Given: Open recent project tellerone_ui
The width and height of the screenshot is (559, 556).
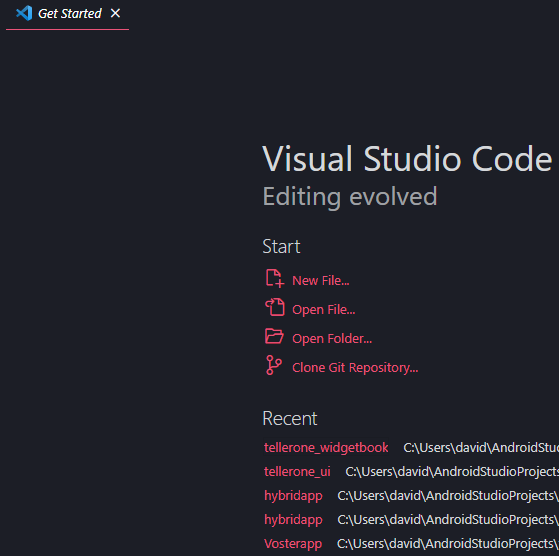Looking at the screenshot, I should (297, 472).
